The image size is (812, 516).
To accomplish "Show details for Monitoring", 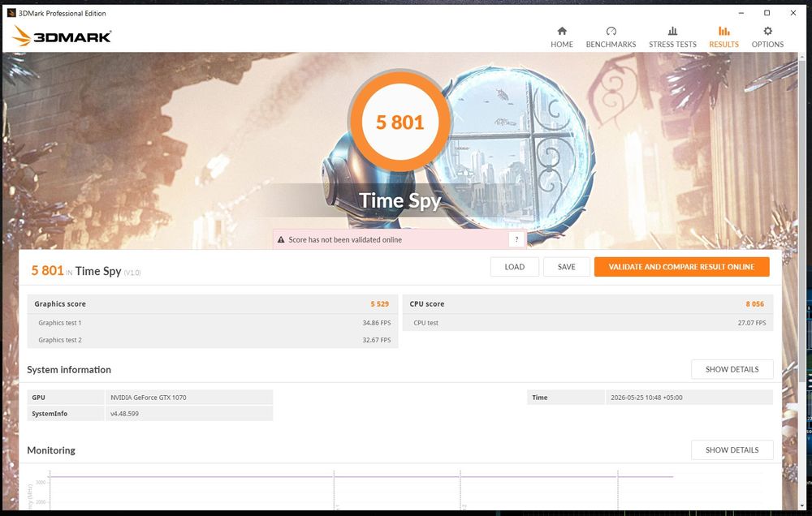I will pyautogui.click(x=732, y=450).
